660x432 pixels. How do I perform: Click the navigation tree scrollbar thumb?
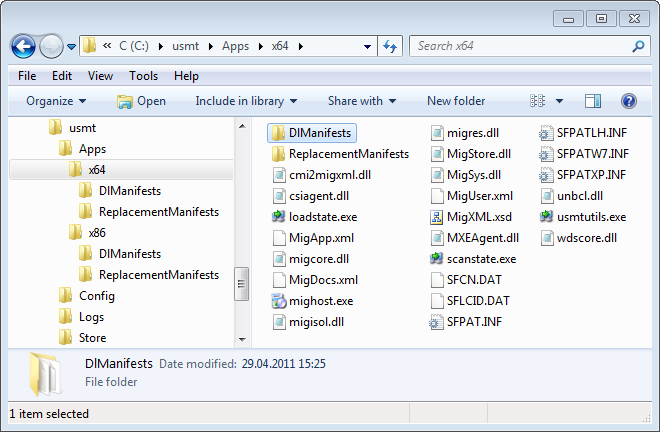pos(242,284)
